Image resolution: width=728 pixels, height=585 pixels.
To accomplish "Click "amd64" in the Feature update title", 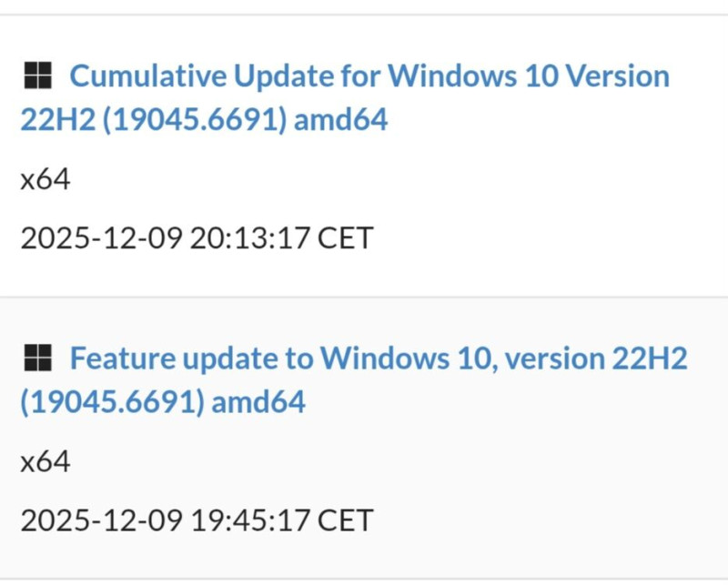I will (x=258, y=402).
